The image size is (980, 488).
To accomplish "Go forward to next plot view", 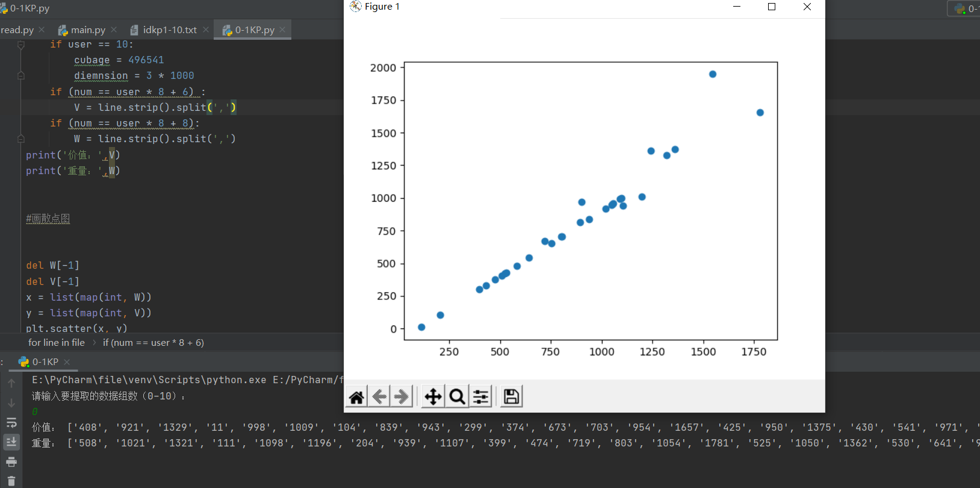I will [402, 396].
